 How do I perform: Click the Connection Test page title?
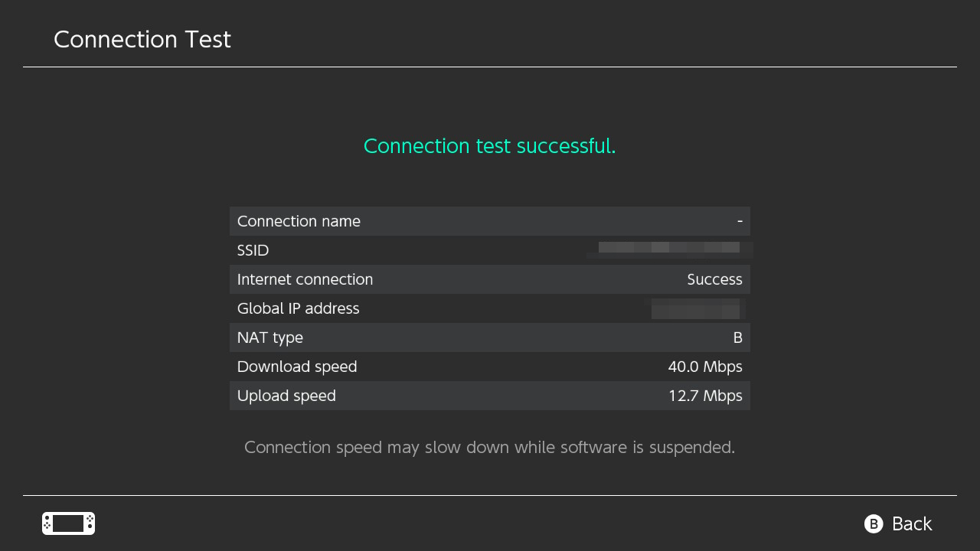tap(142, 40)
